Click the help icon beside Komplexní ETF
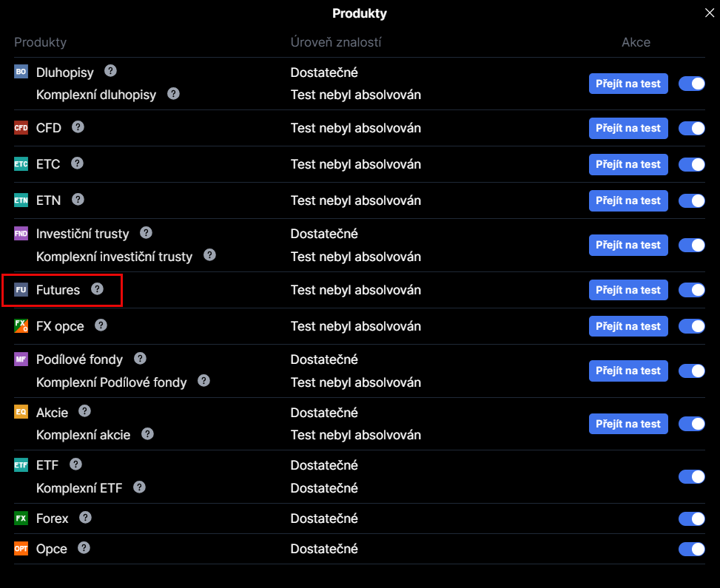720x588 pixels. coord(139,487)
